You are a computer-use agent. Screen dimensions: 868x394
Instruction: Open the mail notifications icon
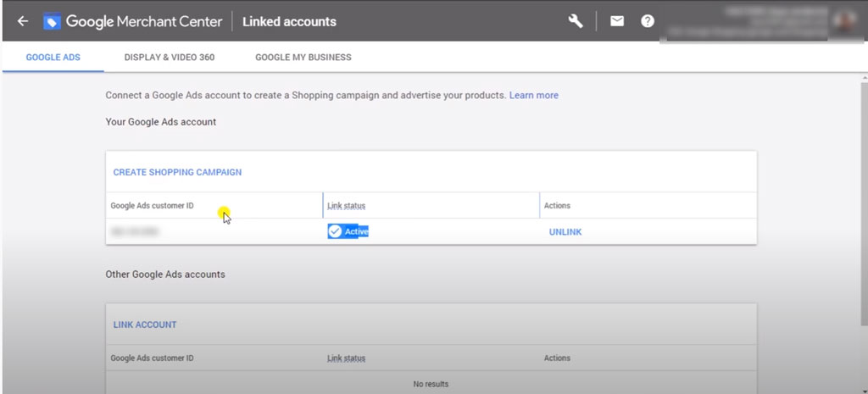point(617,21)
